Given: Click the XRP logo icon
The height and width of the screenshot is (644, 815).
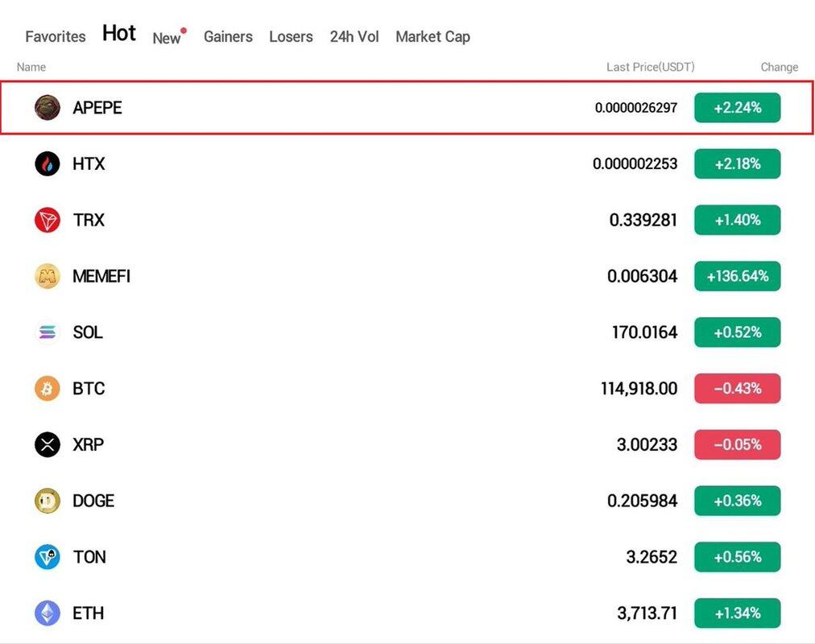Looking at the screenshot, I should [48, 444].
